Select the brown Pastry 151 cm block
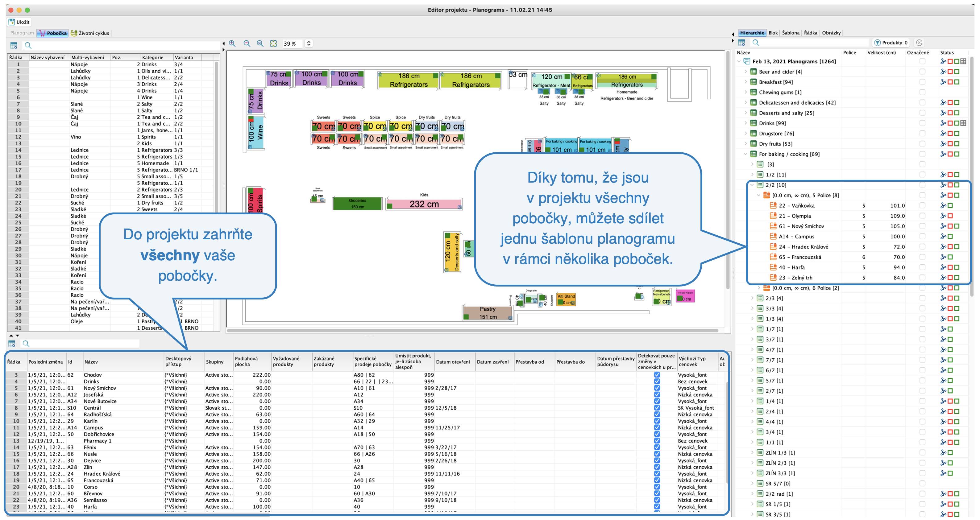980x520 pixels. click(x=488, y=313)
